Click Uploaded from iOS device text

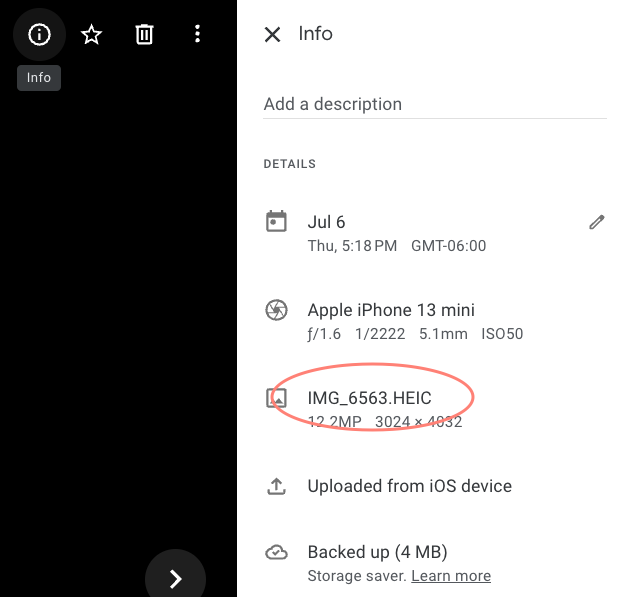[x=409, y=487]
